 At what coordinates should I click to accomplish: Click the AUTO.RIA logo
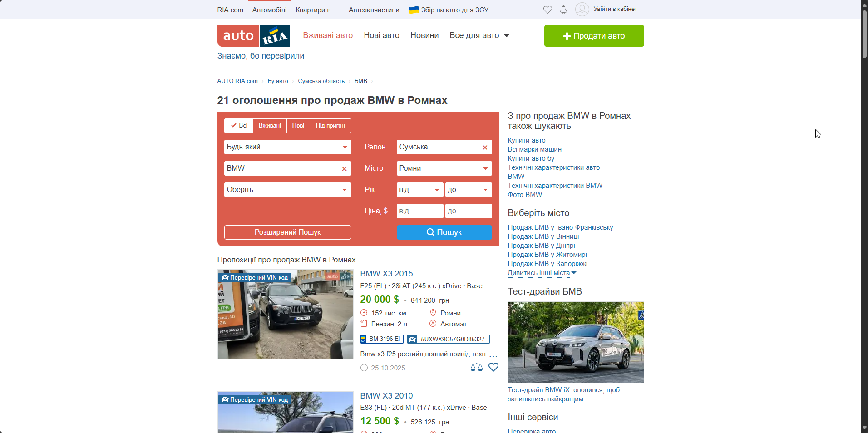point(254,36)
